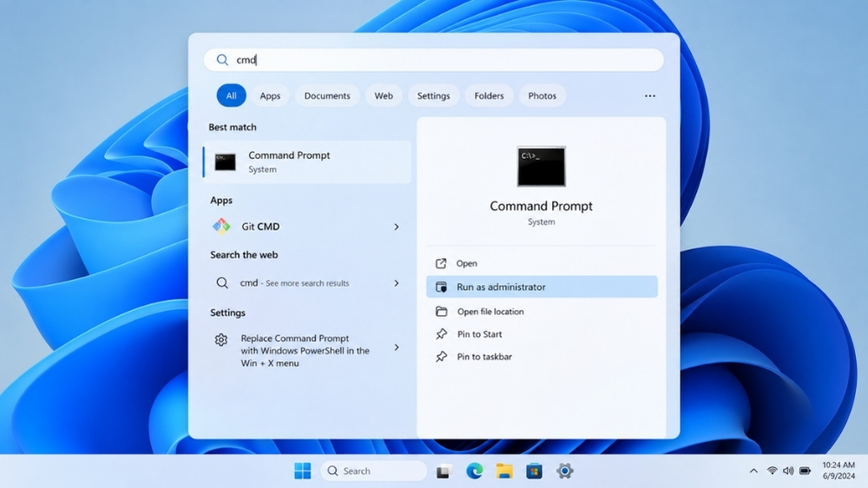Click the Run as administrator shield icon
The width and height of the screenshot is (868, 488).
[x=441, y=287]
